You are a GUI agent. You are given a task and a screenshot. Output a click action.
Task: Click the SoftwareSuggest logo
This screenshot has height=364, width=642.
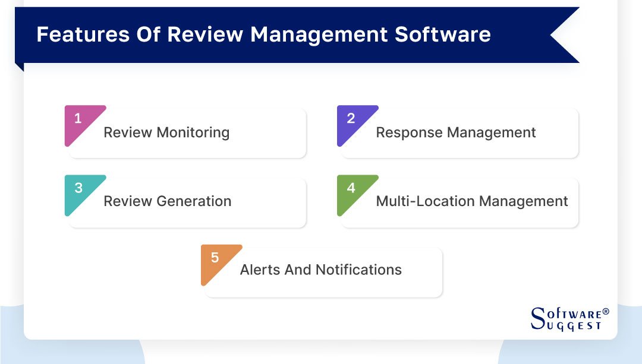coord(568,318)
